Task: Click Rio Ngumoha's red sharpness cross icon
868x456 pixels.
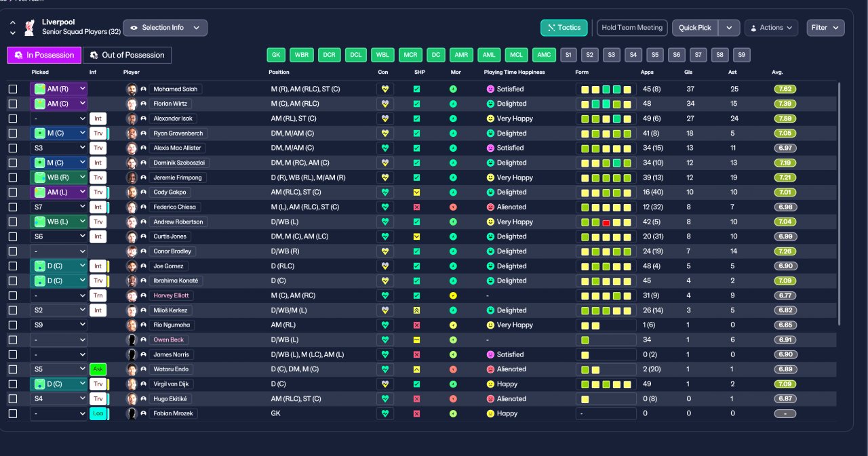Action: 416,325
